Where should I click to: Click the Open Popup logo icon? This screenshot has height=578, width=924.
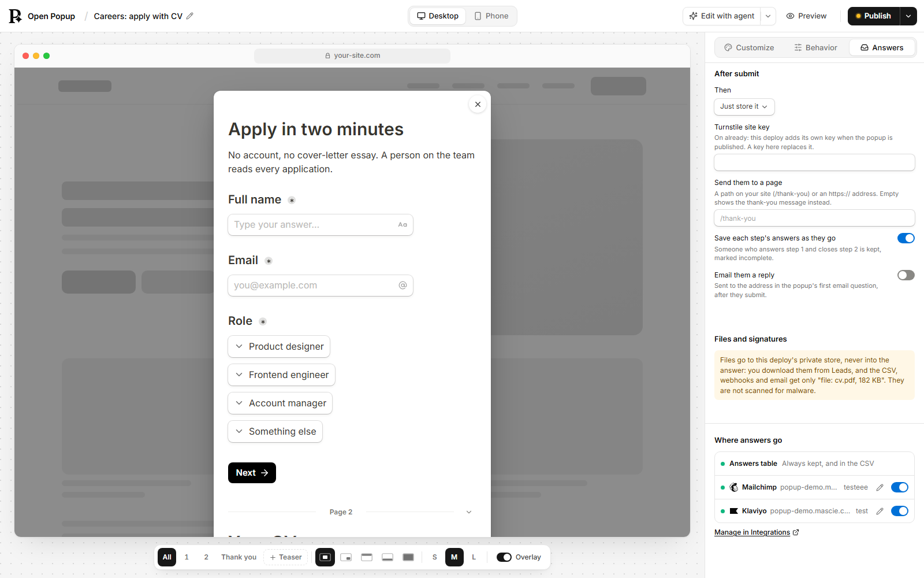[x=15, y=16]
